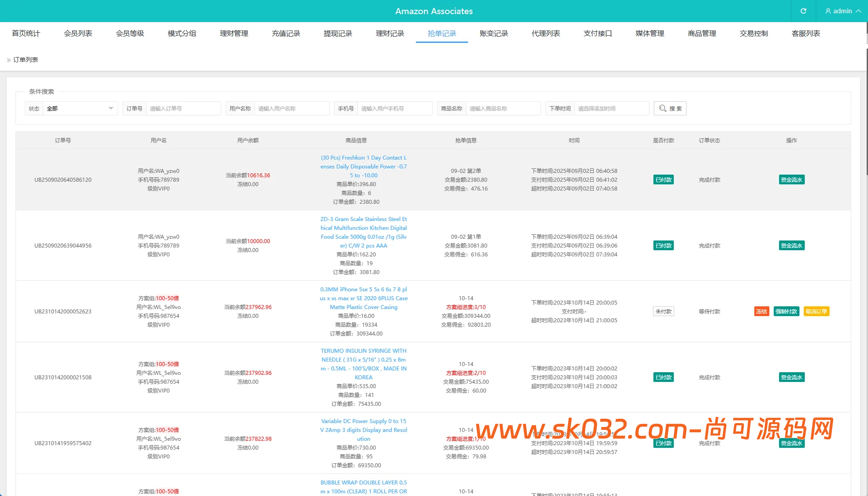
Task: Click the 未付款 status badge
Action: 663,311
